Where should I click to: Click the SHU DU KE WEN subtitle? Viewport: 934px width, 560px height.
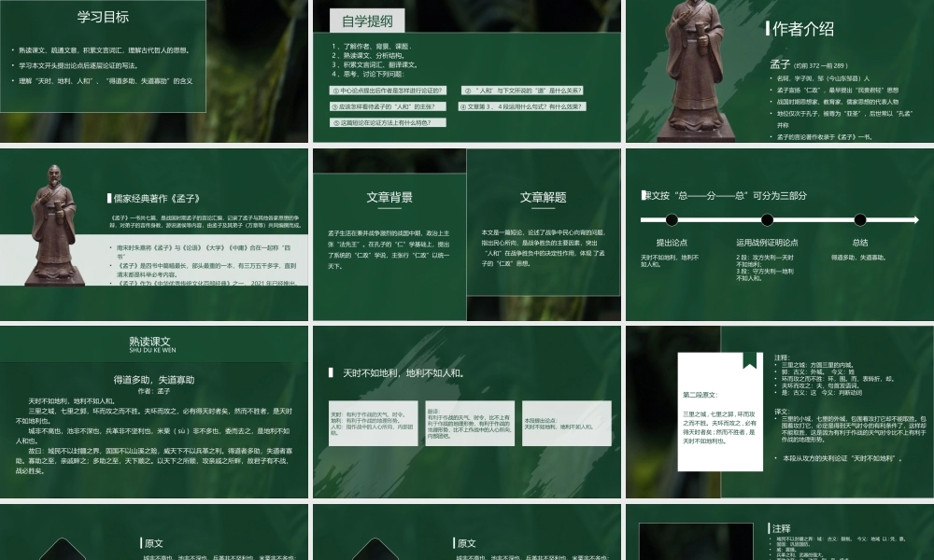(x=152, y=351)
